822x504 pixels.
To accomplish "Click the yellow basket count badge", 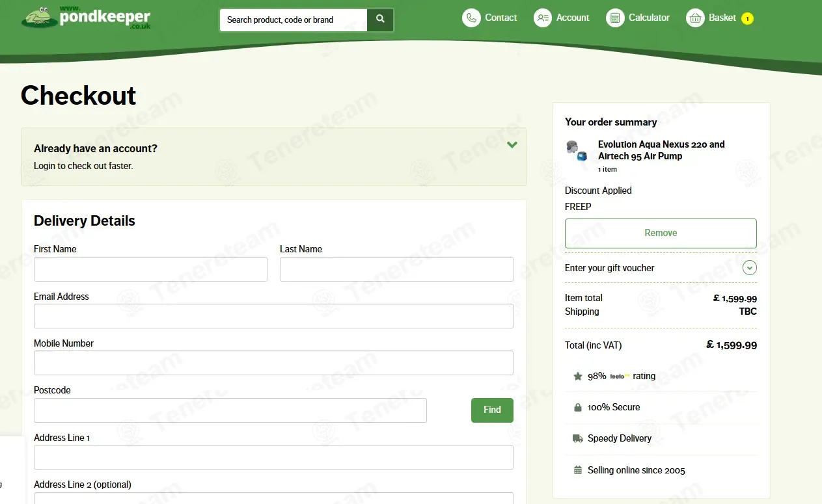I will pyautogui.click(x=747, y=19).
